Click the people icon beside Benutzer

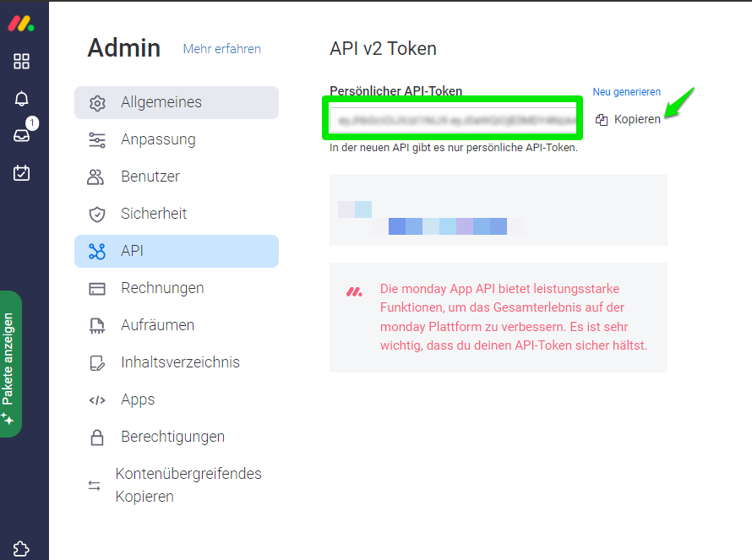click(96, 177)
